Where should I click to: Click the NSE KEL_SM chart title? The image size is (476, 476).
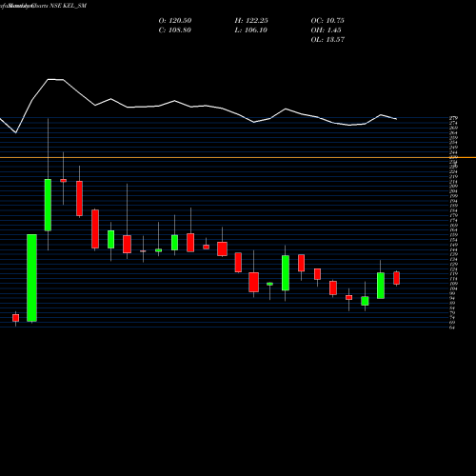click(69, 6)
